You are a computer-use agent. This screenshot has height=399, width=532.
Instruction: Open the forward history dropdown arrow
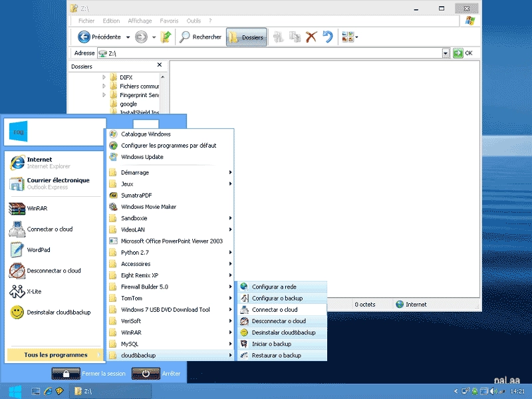(154, 37)
